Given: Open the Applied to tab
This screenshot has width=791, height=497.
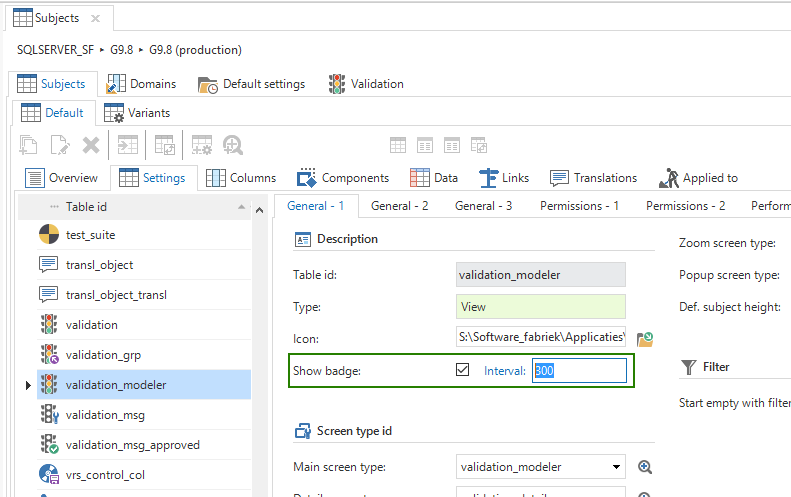Looking at the screenshot, I should click(x=698, y=178).
